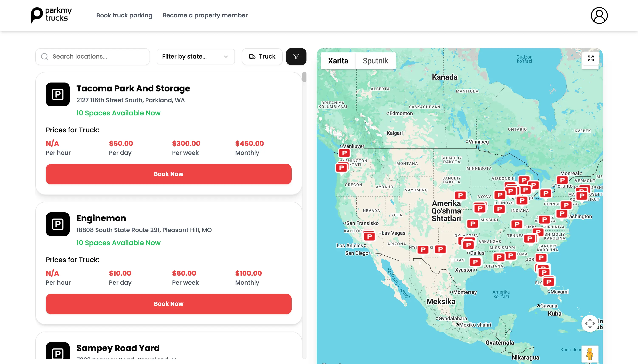Book Now for Tacoma Park And Storage
Viewport: 638px width, 364px height.
(168, 174)
